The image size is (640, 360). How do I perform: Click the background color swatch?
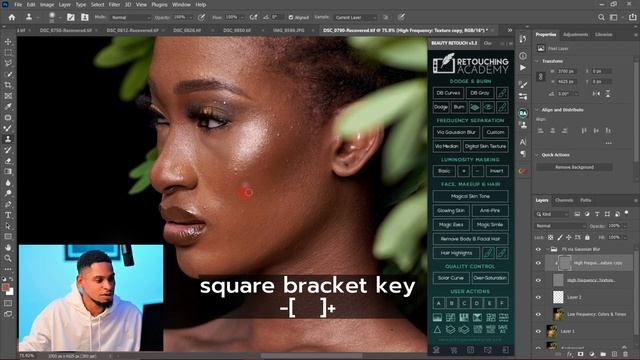(x=10, y=292)
